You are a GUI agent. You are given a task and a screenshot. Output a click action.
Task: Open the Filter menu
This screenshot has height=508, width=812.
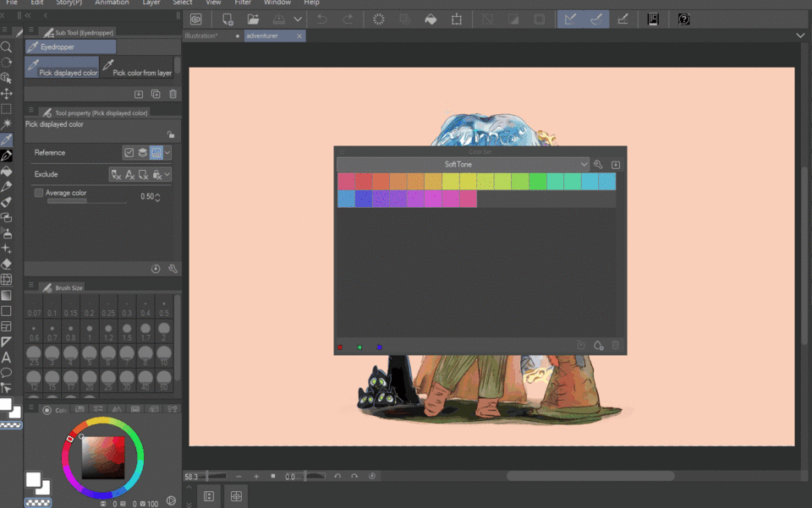pos(243,3)
